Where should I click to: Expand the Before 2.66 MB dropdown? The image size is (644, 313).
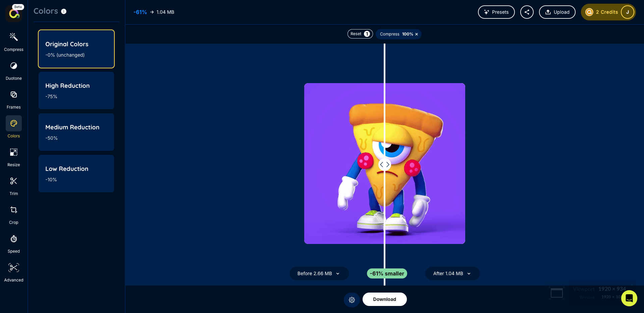point(319,273)
